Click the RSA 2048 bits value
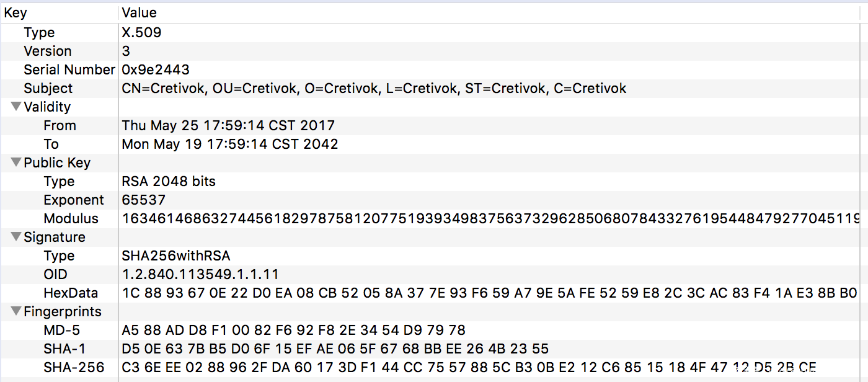Image resolution: width=868 pixels, height=382 pixels. click(x=169, y=182)
